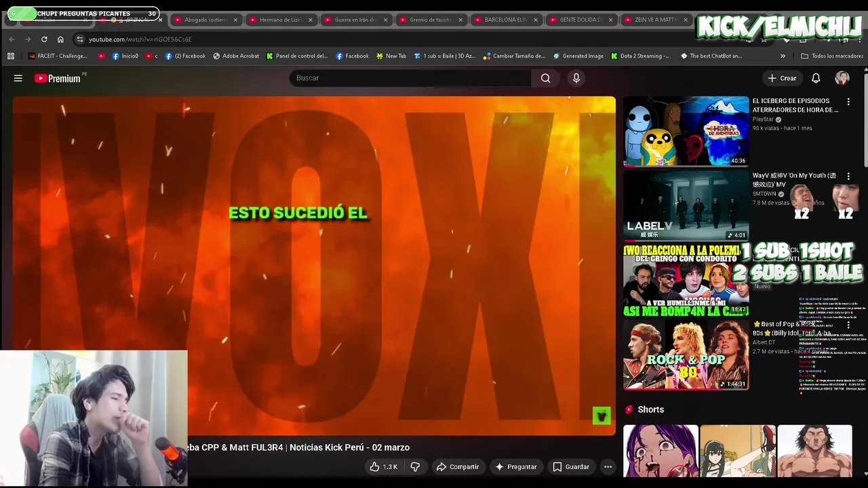
Task: Open SMTOWN channel link
Action: [764, 194]
